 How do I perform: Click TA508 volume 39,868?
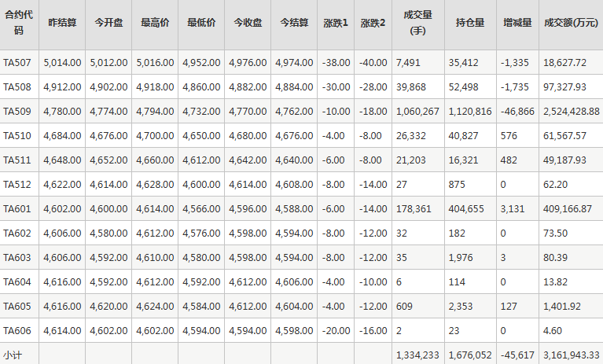(411, 86)
